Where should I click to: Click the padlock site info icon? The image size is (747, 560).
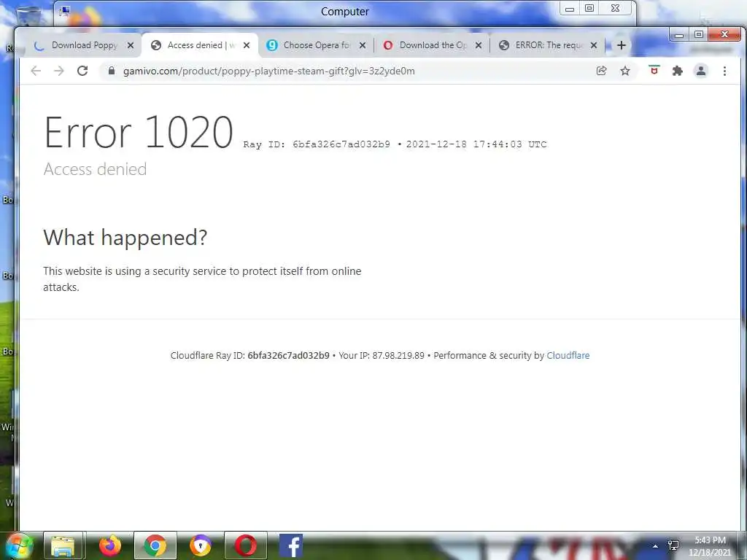(x=112, y=71)
